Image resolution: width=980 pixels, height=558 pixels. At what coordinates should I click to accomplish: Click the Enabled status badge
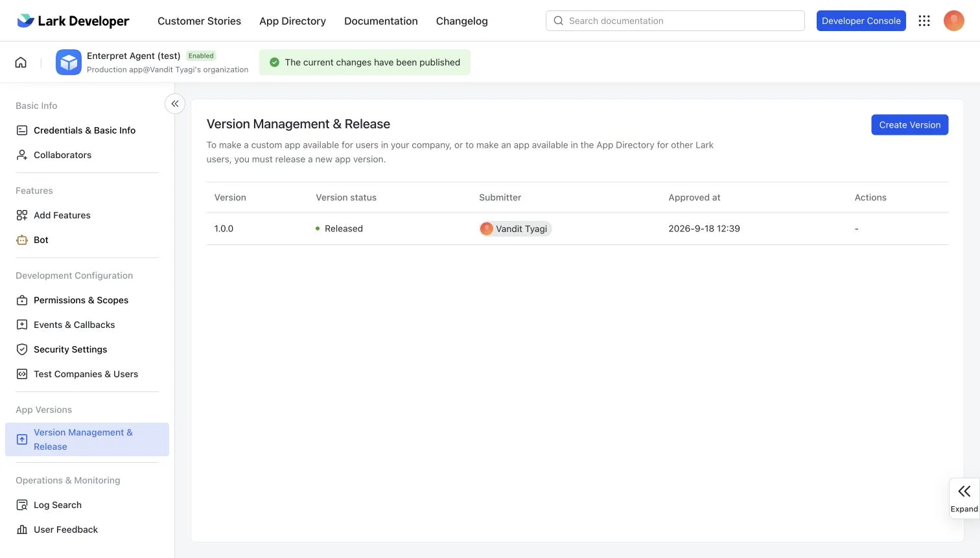(x=201, y=56)
